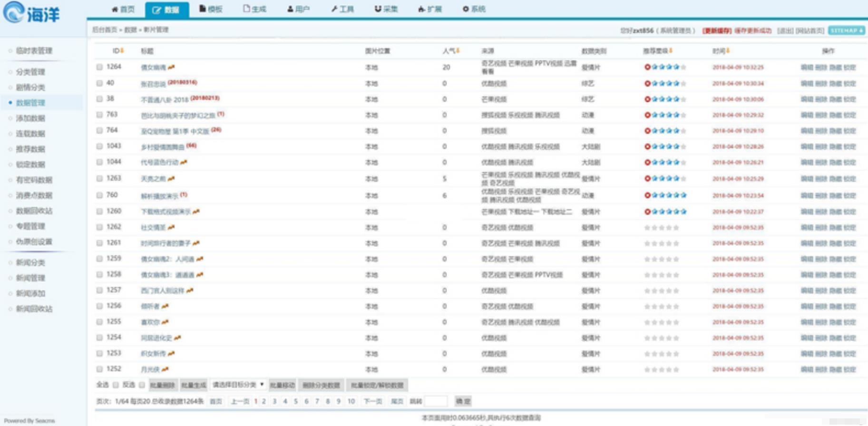
Task: Click 数据 in the breadcrumb
Action: tap(130, 29)
